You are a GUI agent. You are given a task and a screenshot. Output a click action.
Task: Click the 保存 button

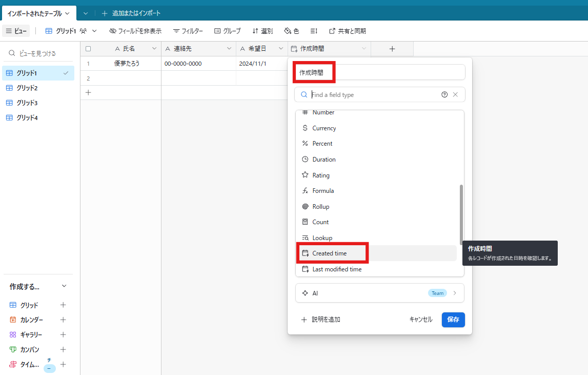tap(453, 320)
